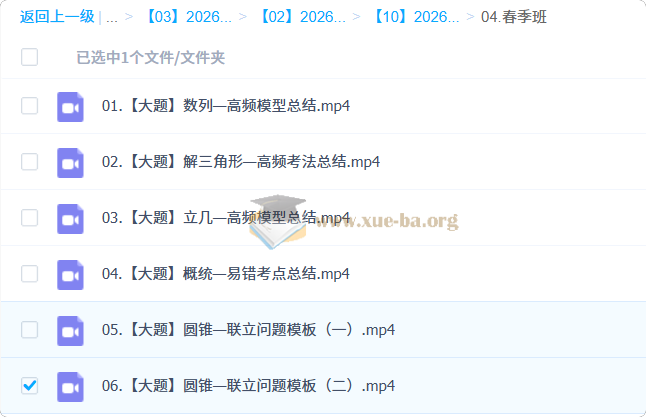Image resolution: width=646 pixels, height=417 pixels.
Task: Click video icon for 06 圆锥 file
Action: (x=69, y=386)
